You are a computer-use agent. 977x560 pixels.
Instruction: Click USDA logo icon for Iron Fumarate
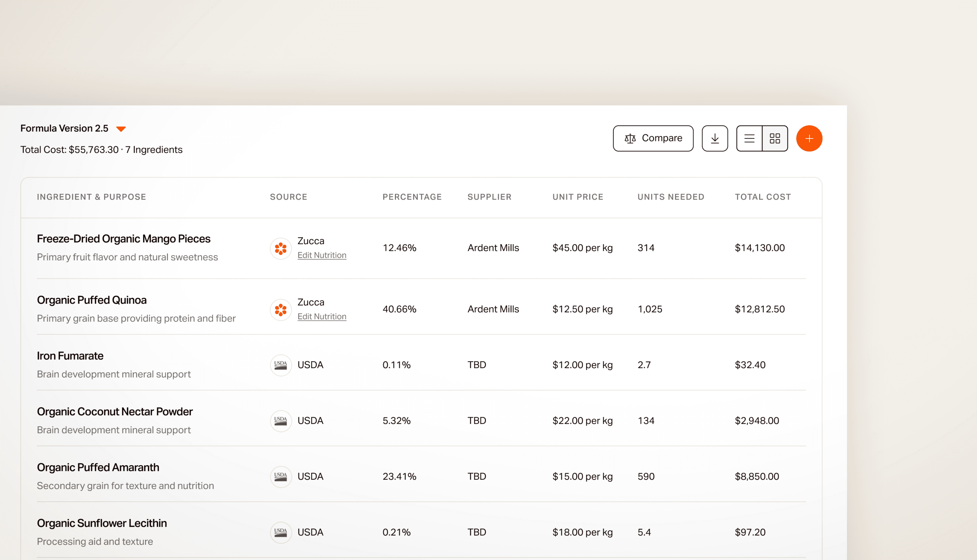(281, 365)
